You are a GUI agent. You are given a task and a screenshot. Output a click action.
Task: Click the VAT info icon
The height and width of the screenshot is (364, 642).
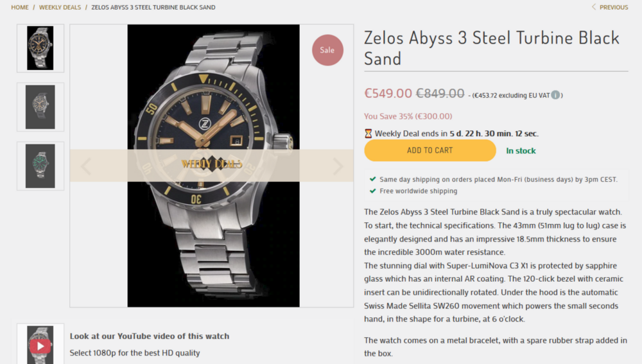click(555, 95)
